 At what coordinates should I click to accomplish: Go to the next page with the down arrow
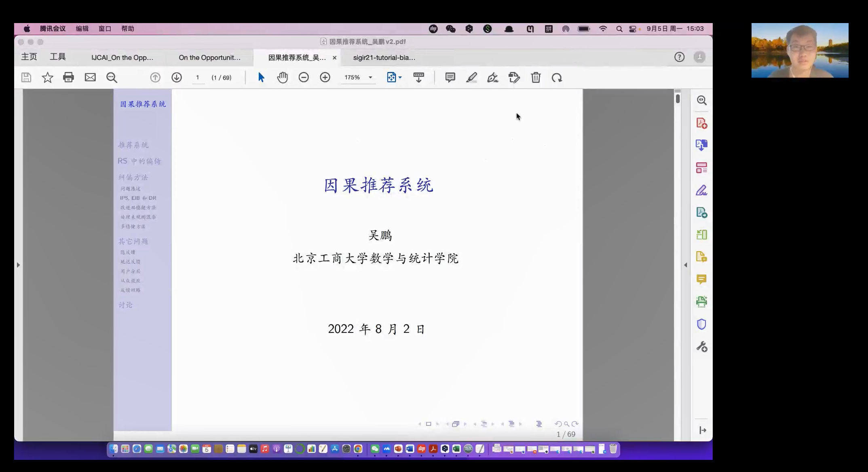tap(177, 77)
